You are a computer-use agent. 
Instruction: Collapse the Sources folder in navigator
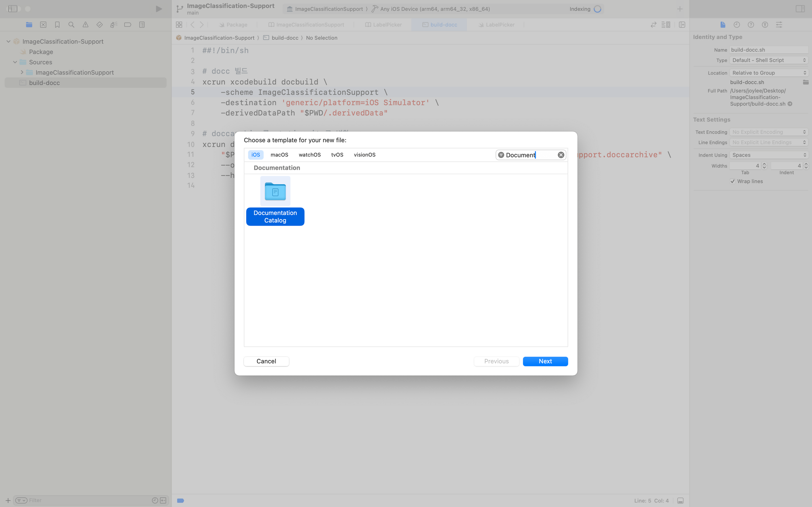pyautogui.click(x=15, y=62)
